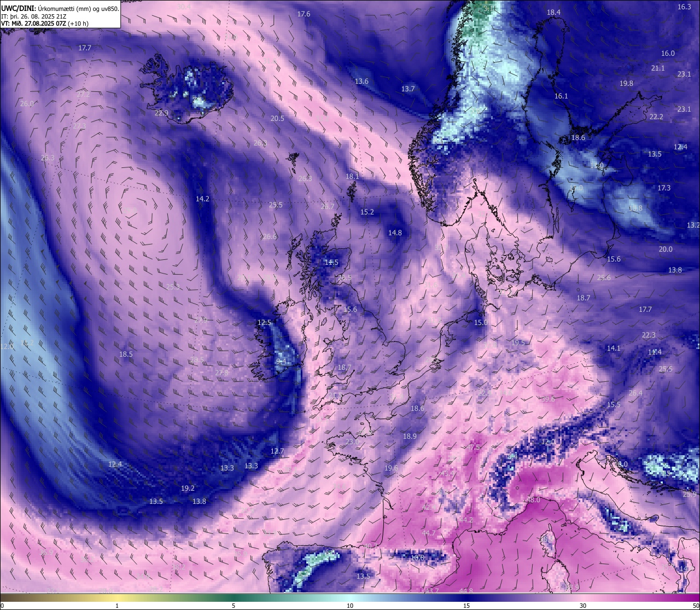
Task: Click the VT valid time line
Action: click(x=45, y=24)
